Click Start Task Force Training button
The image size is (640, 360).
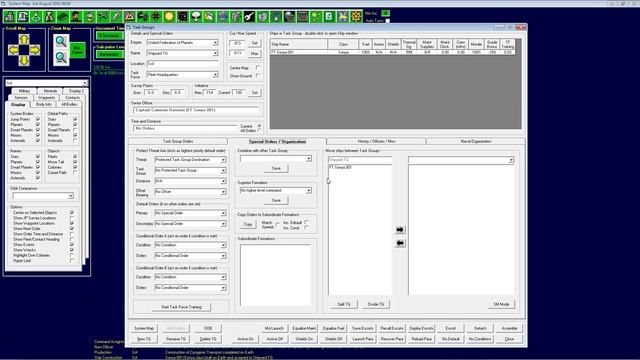pos(181,307)
